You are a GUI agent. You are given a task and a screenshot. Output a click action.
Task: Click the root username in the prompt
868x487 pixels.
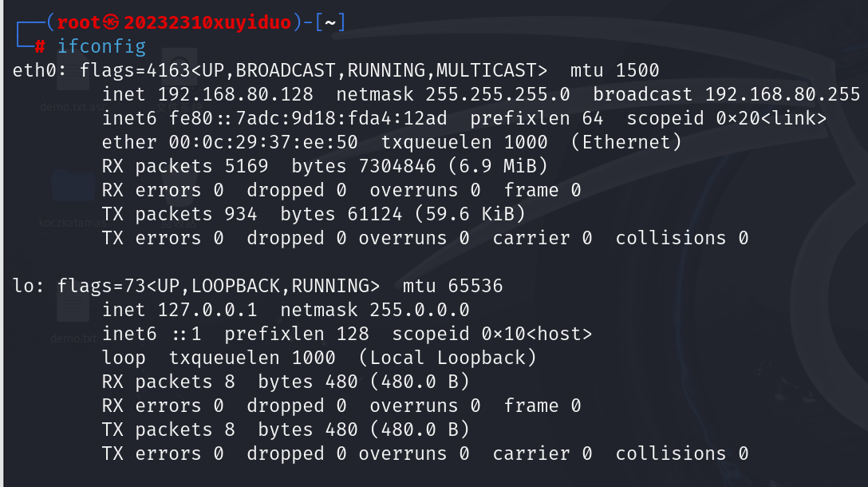pos(79,22)
